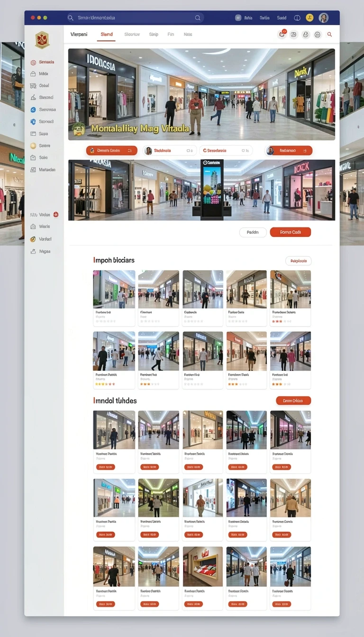Click the white outlined "Paridn" button
This screenshot has width=364, height=637.
tap(253, 232)
